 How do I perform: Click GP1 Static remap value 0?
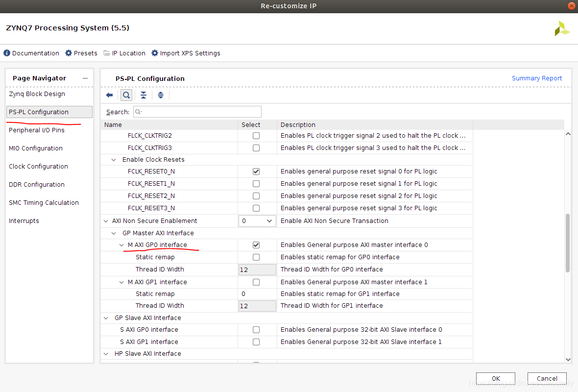(243, 294)
